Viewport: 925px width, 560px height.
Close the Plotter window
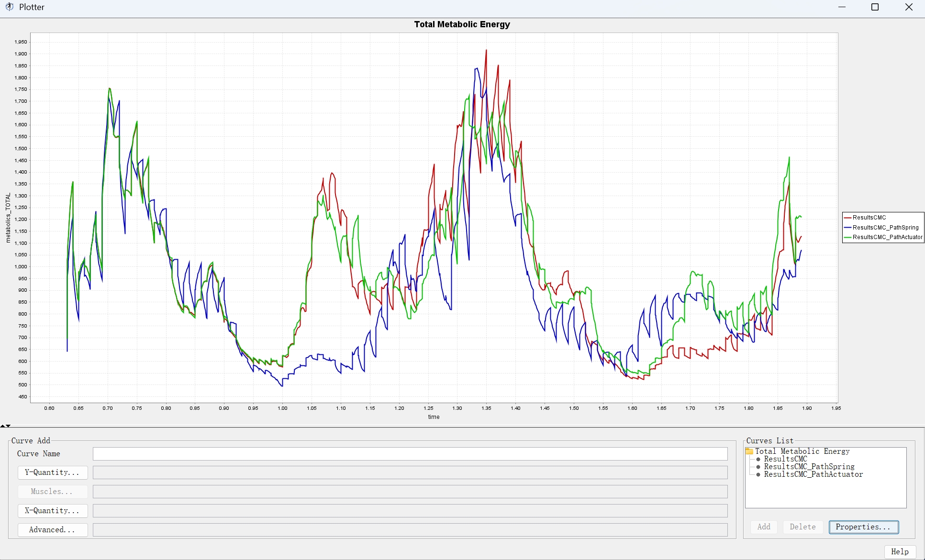click(x=909, y=7)
